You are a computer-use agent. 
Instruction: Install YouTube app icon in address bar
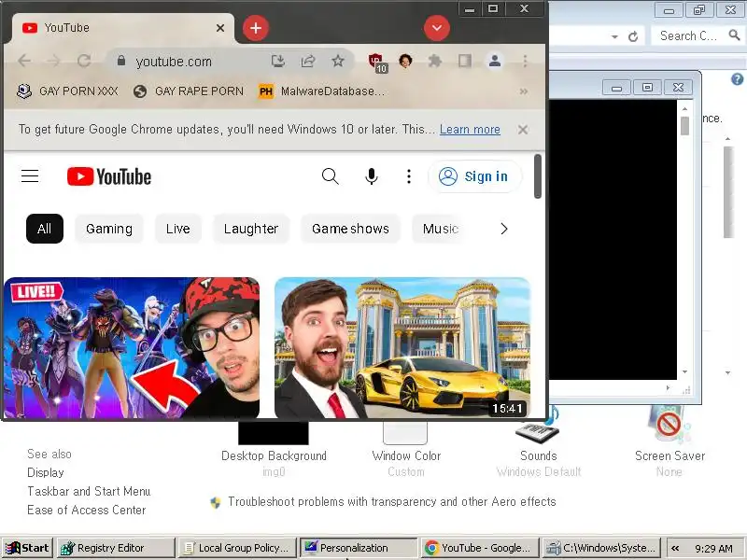point(278,61)
